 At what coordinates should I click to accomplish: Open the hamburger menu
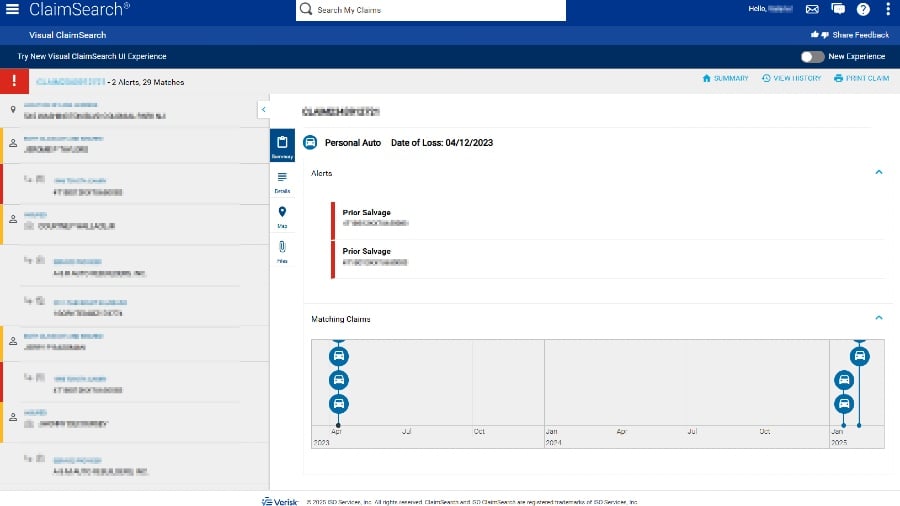[12, 9]
